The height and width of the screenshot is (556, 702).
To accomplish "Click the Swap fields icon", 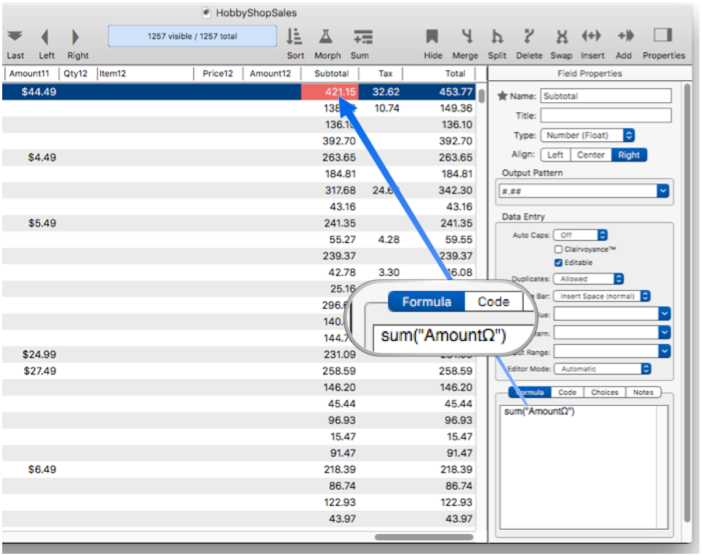I will pyautogui.click(x=561, y=36).
